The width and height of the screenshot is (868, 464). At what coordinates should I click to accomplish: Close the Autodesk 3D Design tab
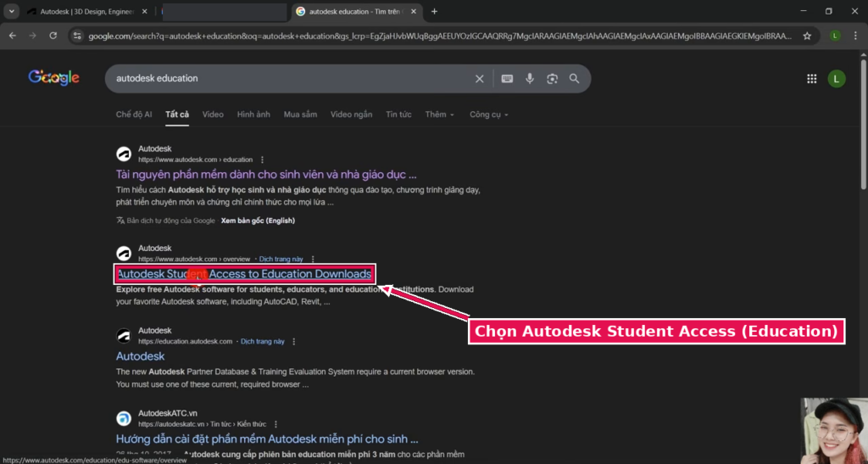pos(144,11)
